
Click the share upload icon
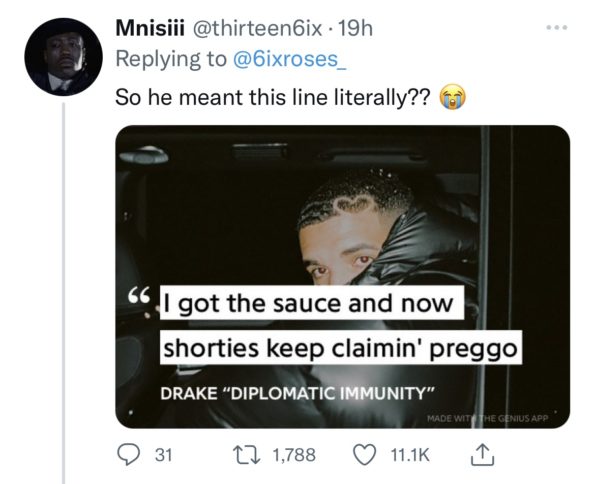click(483, 454)
